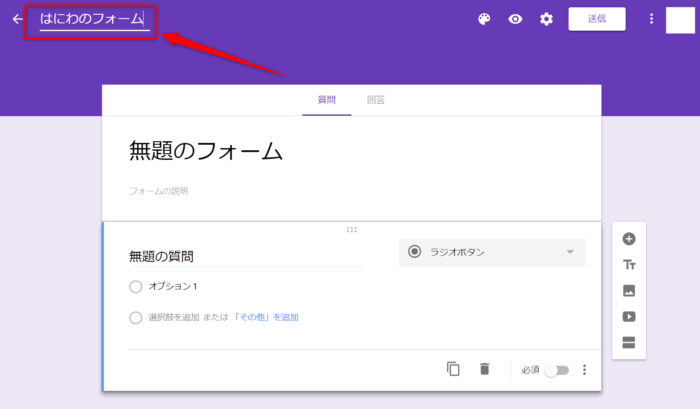This screenshot has width=700, height=409.
Task: Open form settings gear icon
Action: click(546, 19)
